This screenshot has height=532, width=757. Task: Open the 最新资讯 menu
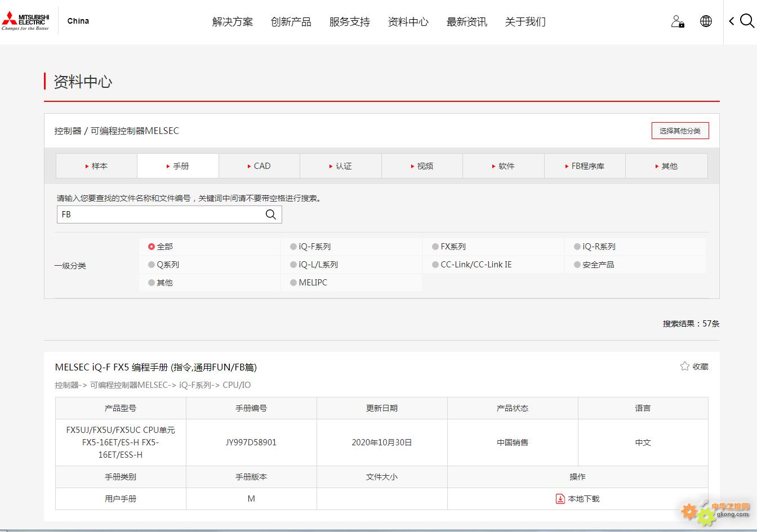pyautogui.click(x=467, y=22)
